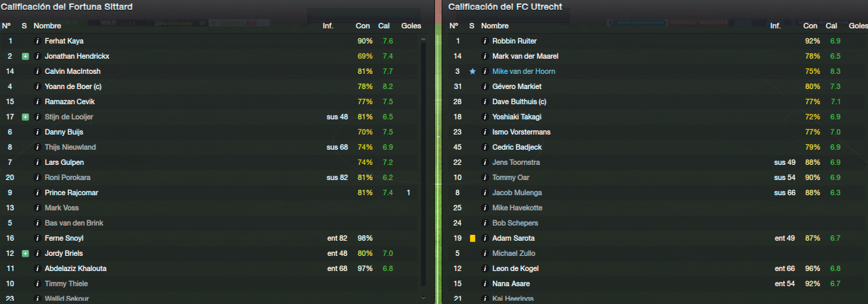The height and width of the screenshot is (304, 868).
Task: Click the Inf. column header for Fortuna Sittard
Action: [x=328, y=26]
